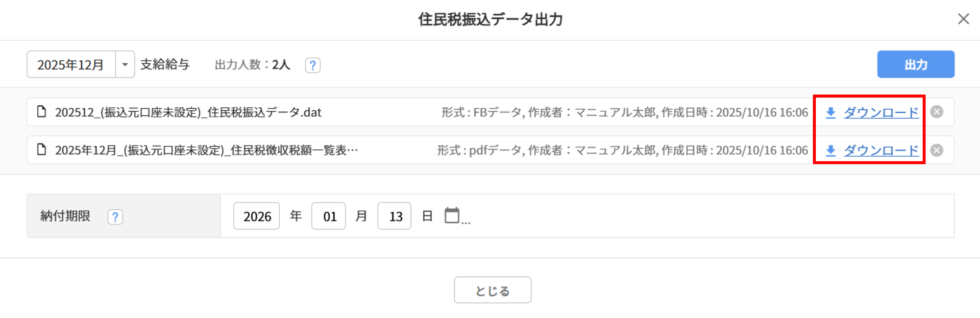Delete the FB data .dat file entry
The height and width of the screenshot is (318, 980).
click(936, 112)
